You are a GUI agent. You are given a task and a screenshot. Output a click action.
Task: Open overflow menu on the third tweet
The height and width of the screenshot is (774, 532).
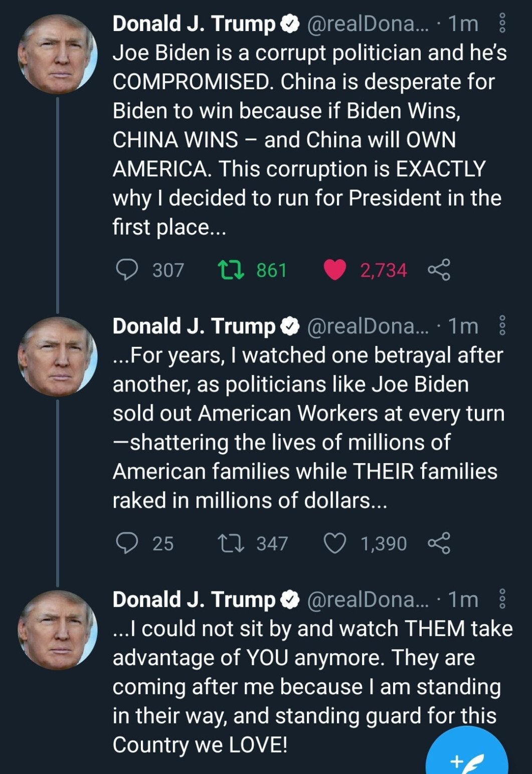pos(502,600)
